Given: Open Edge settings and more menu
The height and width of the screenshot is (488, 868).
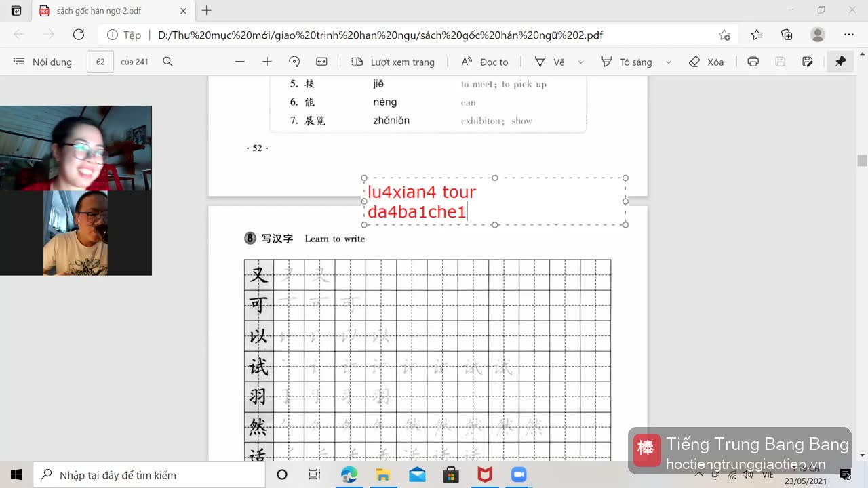Looking at the screenshot, I should coord(849,35).
